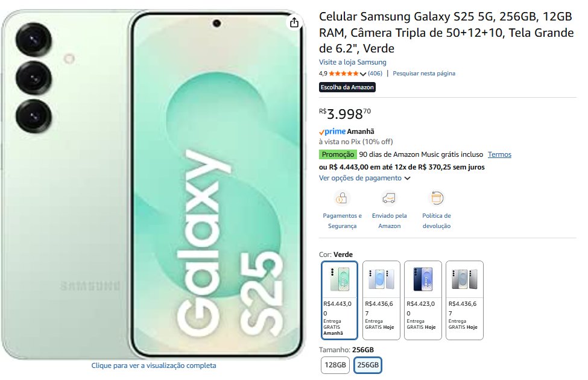Expand Ver opções de pagamento
The image size is (588, 380).
pos(364,178)
